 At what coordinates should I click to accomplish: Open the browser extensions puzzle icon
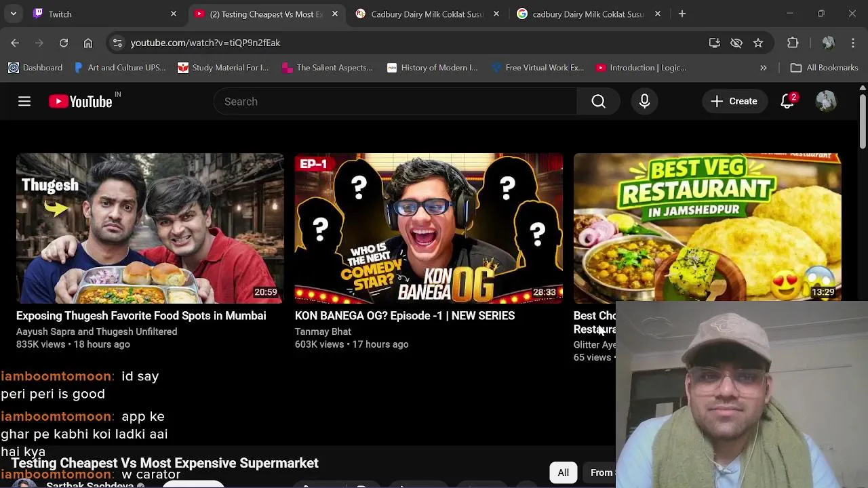coord(793,43)
